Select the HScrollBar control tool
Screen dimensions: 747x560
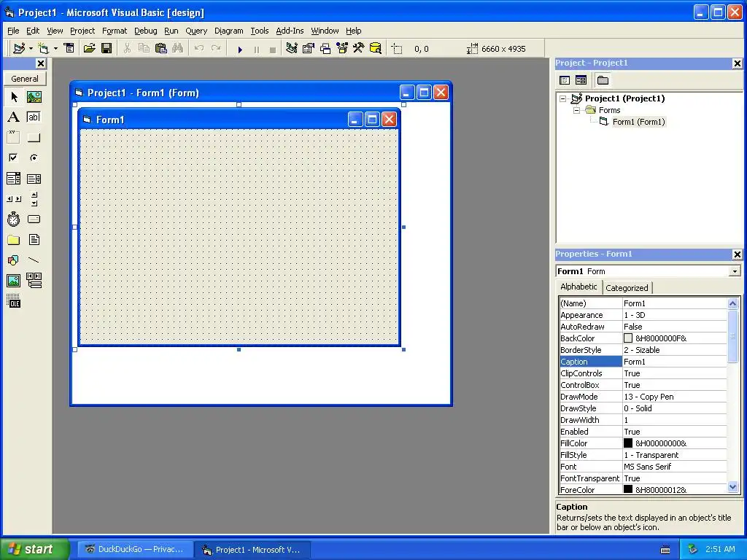click(x=14, y=199)
